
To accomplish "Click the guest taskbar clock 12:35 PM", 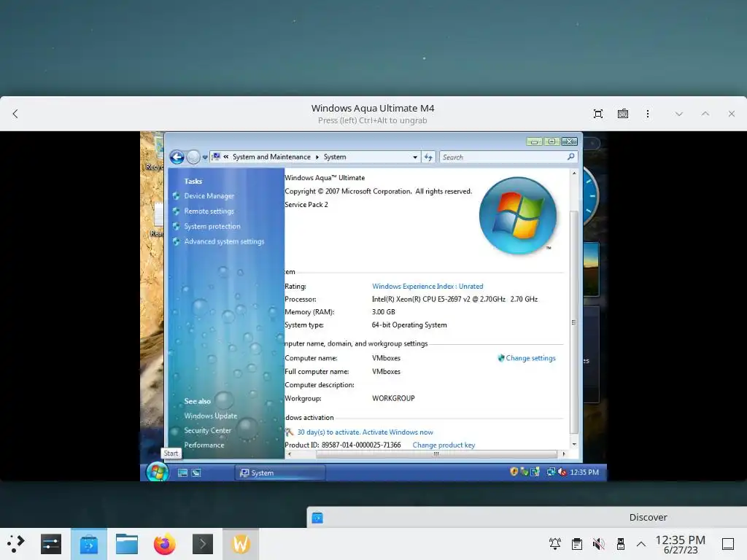I will pyautogui.click(x=584, y=472).
